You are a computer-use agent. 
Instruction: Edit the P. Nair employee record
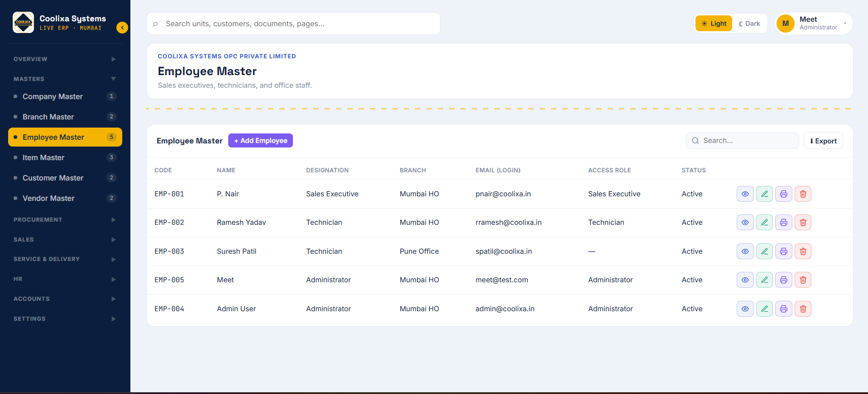tap(764, 194)
